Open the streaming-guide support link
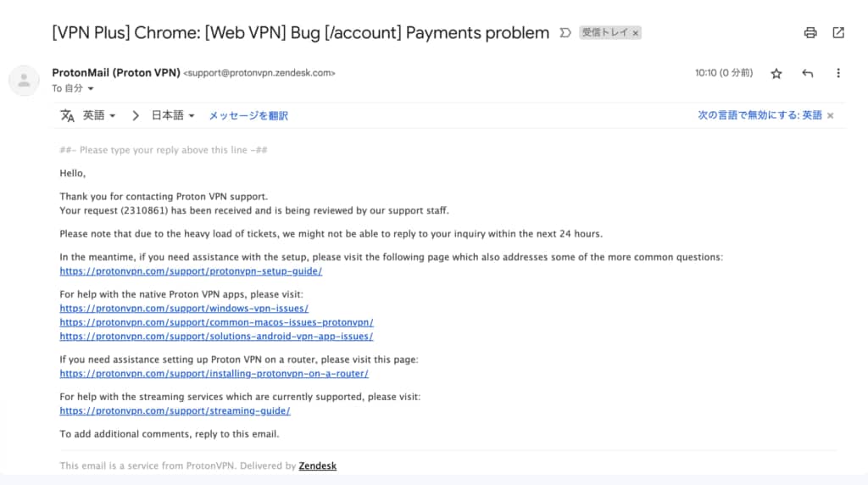This screenshot has height=485, width=868. [x=175, y=411]
